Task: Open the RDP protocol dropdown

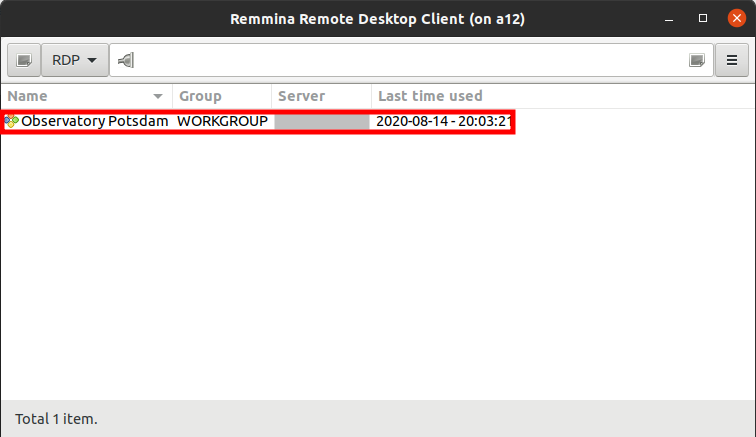Action: pyautogui.click(x=75, y=60)
